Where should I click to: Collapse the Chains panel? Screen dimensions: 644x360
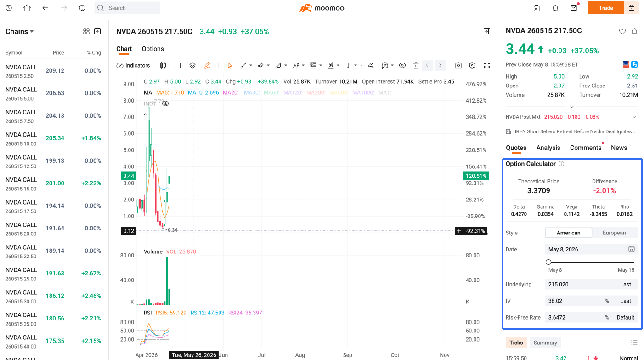tap(97, 31)
